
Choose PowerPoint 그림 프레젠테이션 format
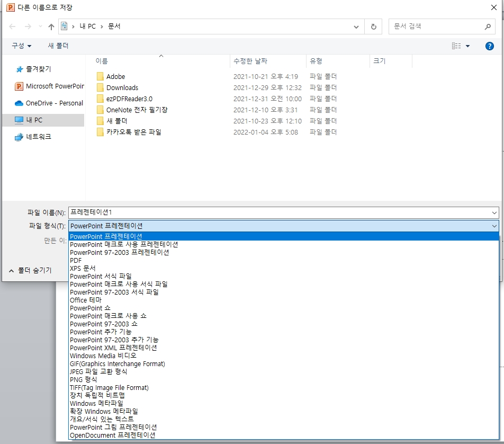284,427
